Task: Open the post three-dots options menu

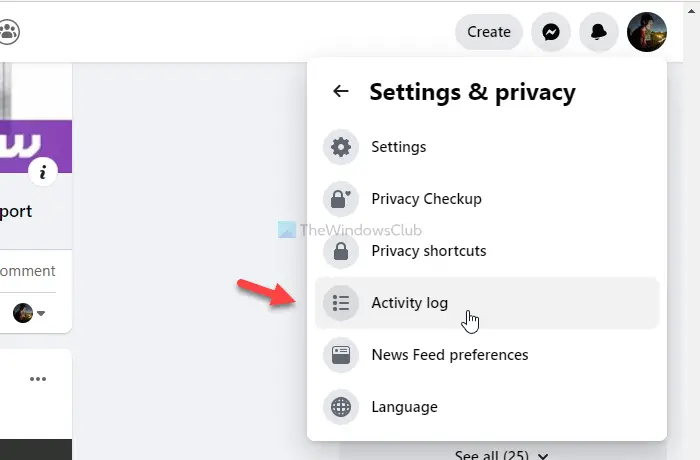Action: click(38, 379)
